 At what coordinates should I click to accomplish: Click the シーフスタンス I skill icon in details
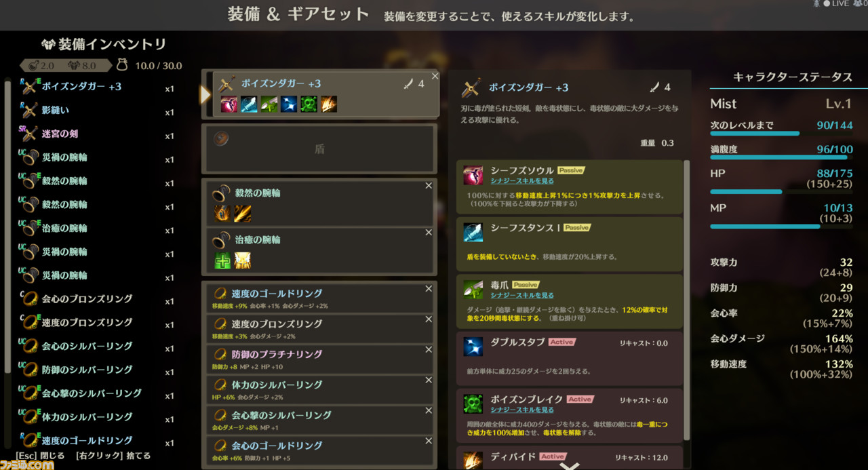pyautogui.click(x=473, y=233)
